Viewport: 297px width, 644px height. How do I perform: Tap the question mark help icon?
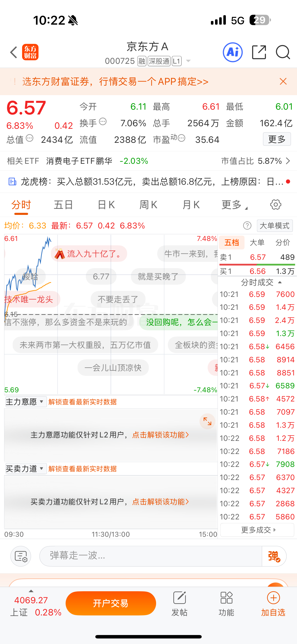(247, 225)
